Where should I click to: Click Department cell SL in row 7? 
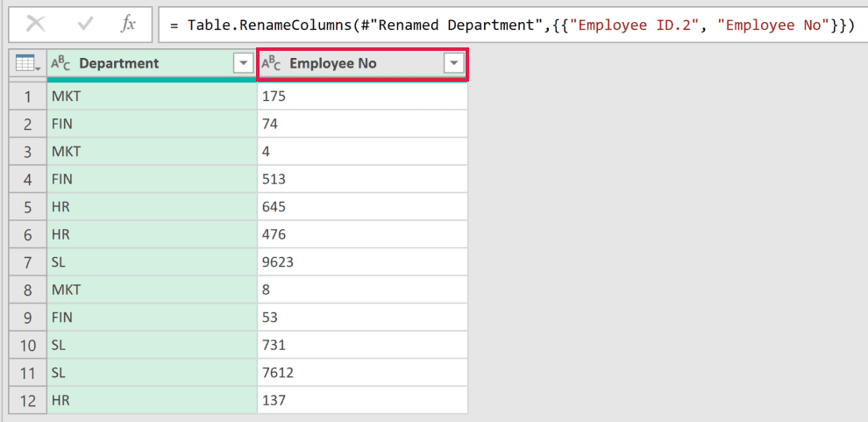point(153,262)
